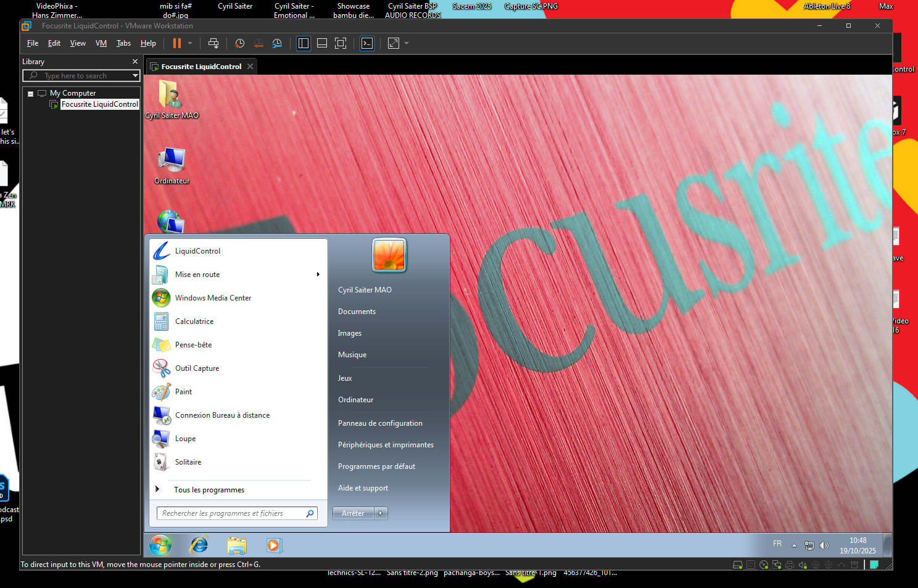Start the Solitaire game
This screenshot has width=918, height=588.
[238, 462]
